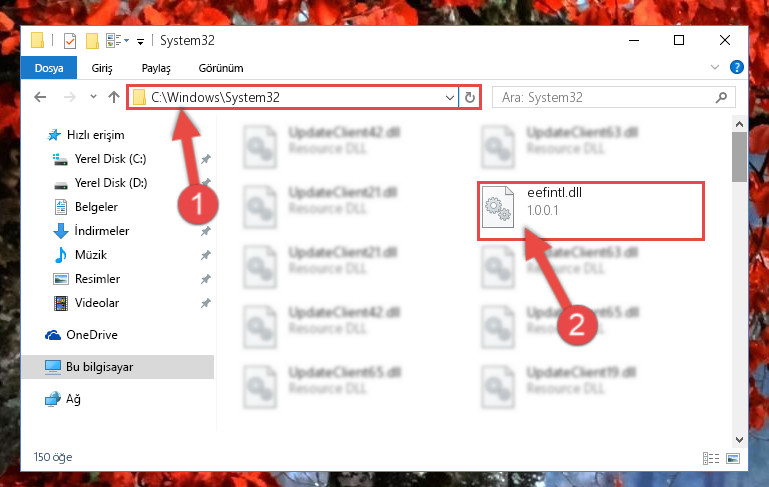This screenshot has width=769, height=487.
Task: Open the Dosya tab
Action: [x=49, y=68]
